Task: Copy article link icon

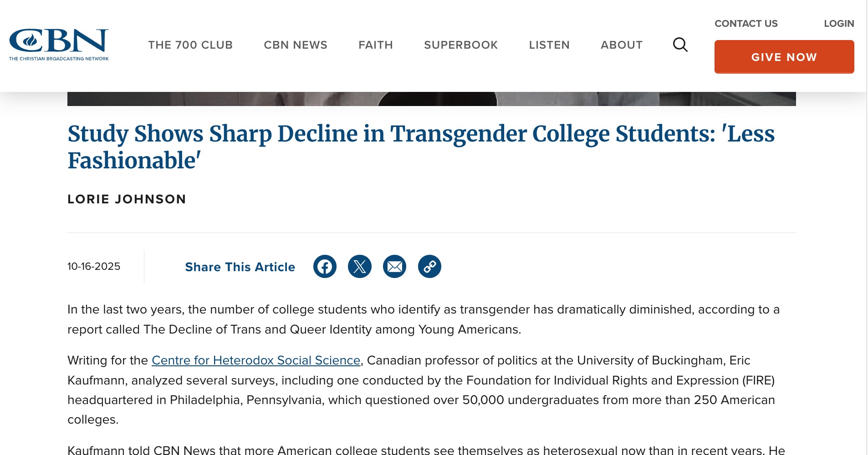Action: click(429, 267)
